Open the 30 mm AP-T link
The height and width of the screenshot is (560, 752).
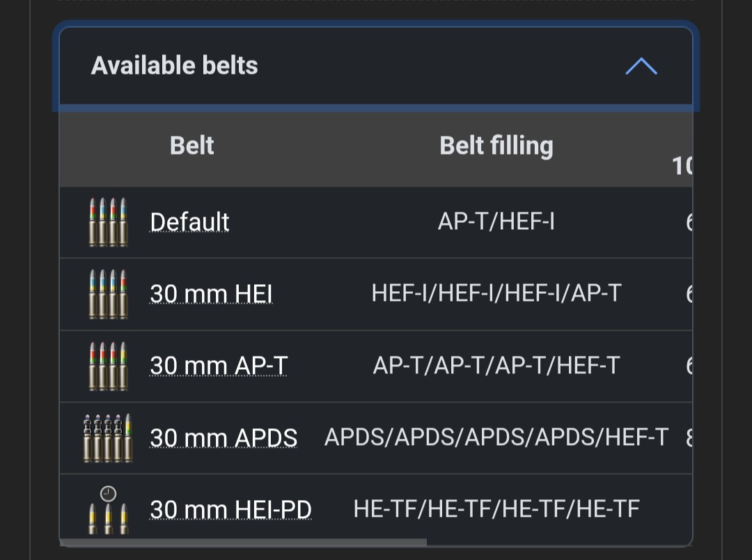point(219,366)
